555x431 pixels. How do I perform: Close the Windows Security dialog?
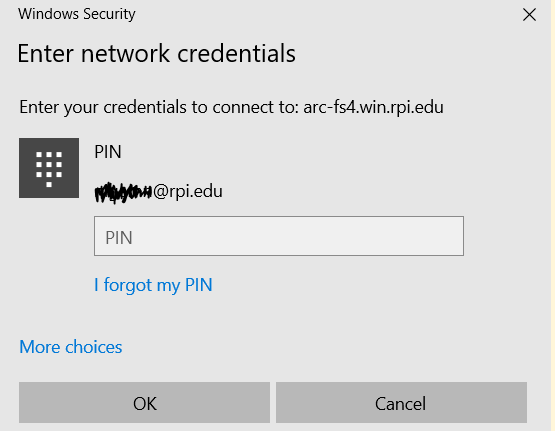click(529, 15)
